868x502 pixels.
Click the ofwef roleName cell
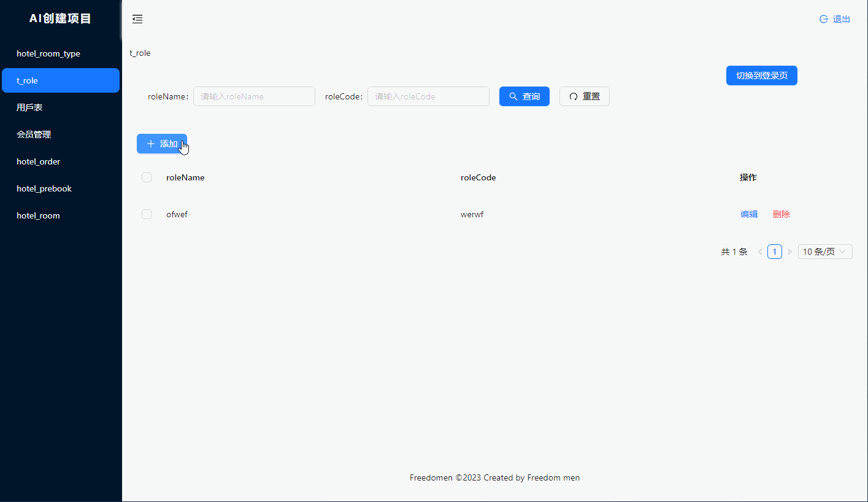pyautogui.click(x=177, y=214)
